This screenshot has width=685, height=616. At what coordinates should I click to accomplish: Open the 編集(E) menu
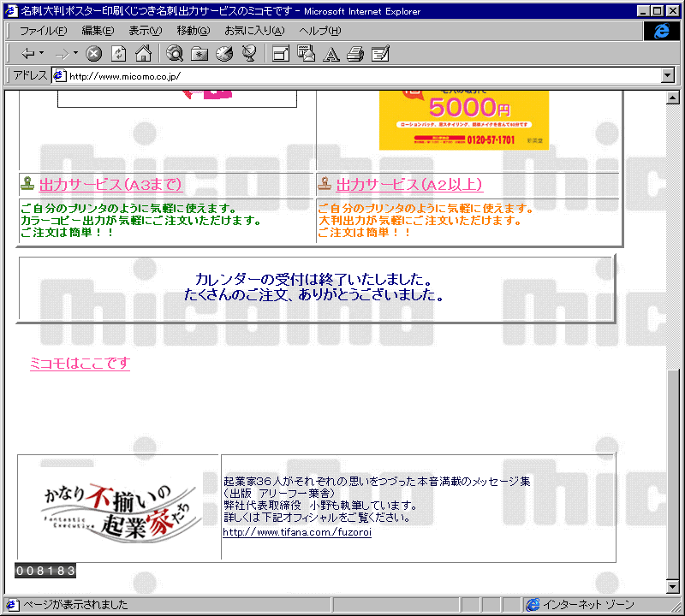tap(98, 31)
